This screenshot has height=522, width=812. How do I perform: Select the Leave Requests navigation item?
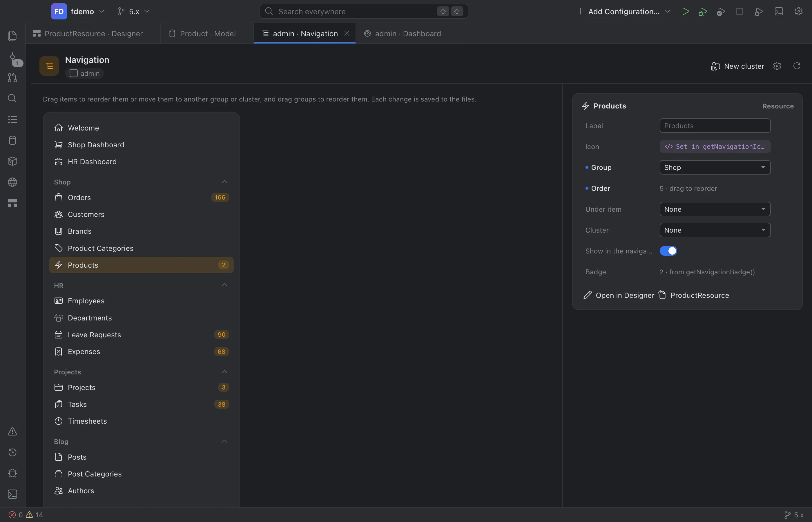(x=141, y=335)
